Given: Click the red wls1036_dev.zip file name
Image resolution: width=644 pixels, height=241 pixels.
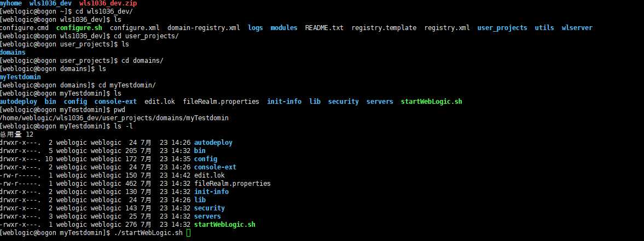Looking at the screenshot, I should (x=108, y=3).
